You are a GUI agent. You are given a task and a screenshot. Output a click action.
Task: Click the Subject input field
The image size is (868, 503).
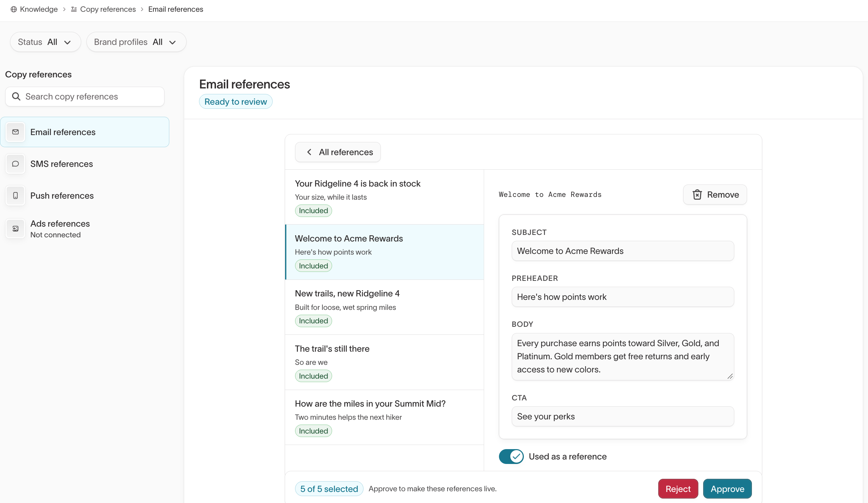(623, 251)
